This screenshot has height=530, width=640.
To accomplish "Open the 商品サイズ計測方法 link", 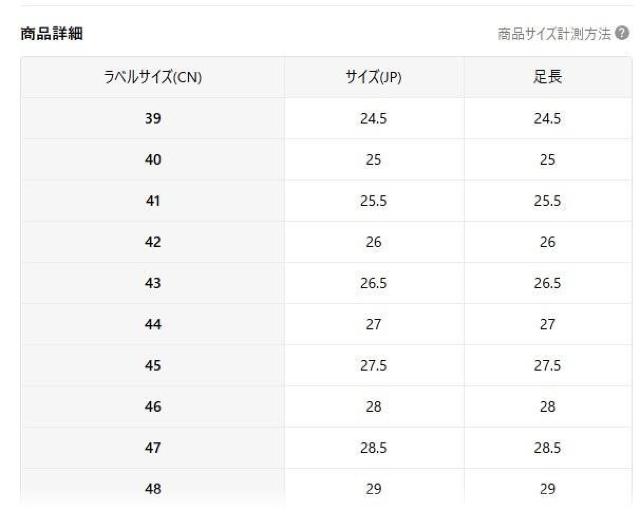I will pos(555,34).
